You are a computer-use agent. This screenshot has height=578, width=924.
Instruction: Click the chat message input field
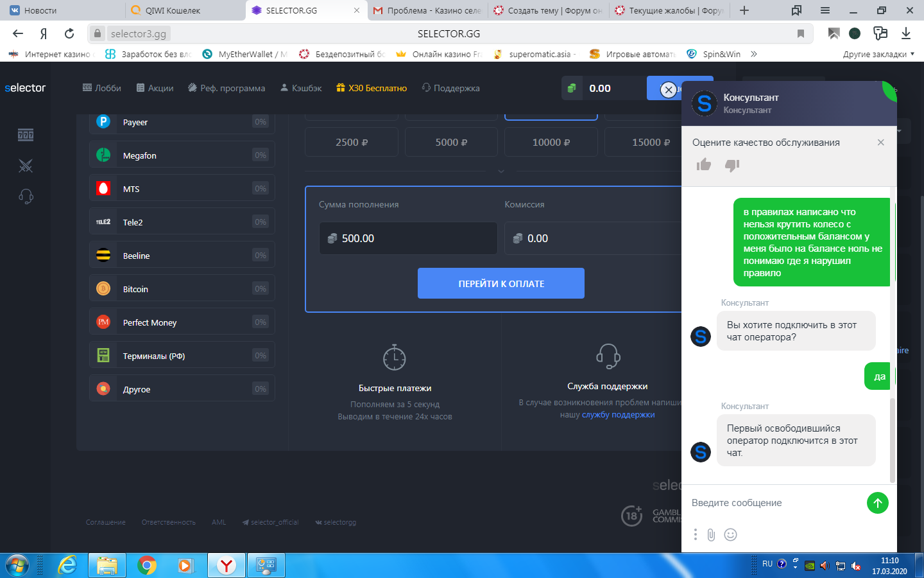[774, 503]
